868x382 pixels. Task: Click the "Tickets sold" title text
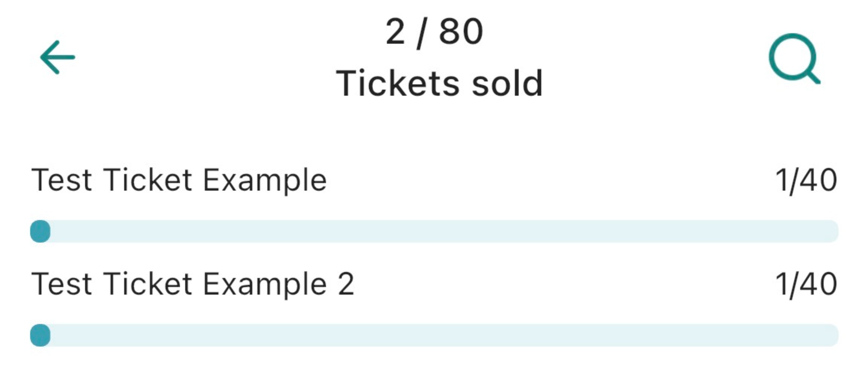(439, 83)
